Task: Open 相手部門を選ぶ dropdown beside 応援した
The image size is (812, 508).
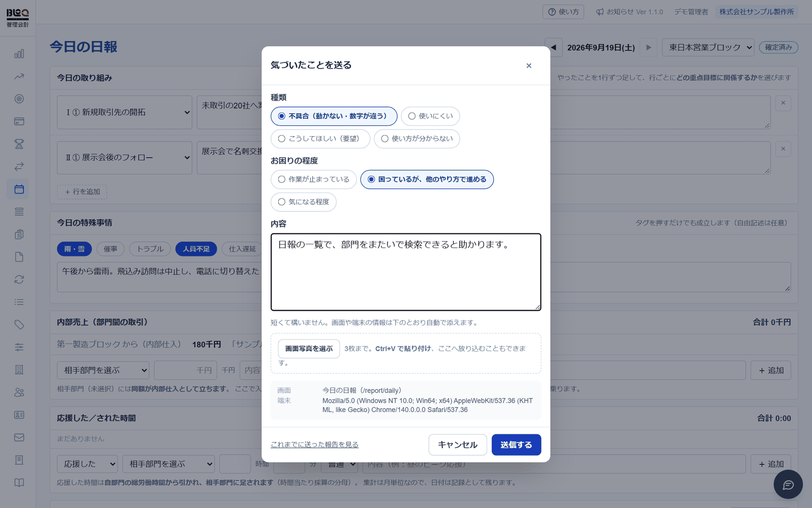Action: [168, 464]
